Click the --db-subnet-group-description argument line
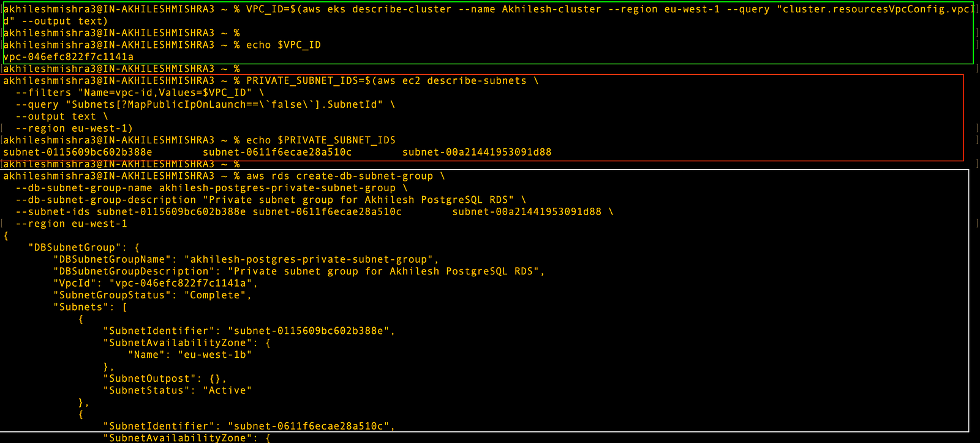 tap(271, 200)
